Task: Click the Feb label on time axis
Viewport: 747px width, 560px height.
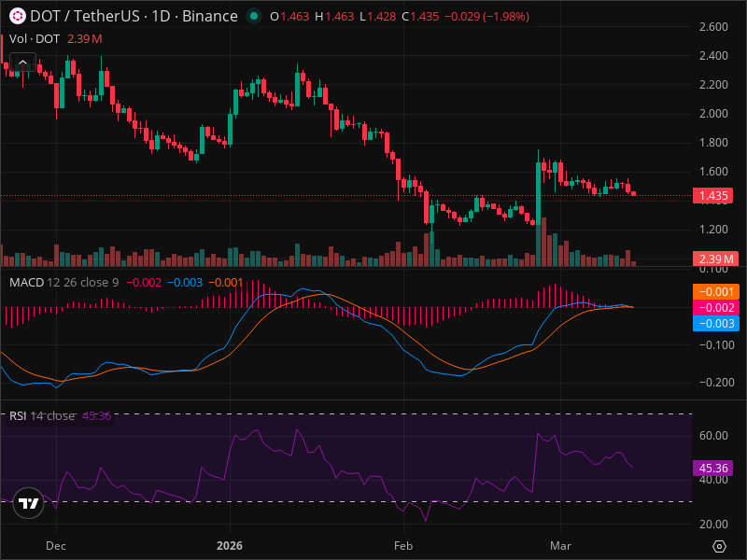Action: [403, 546]
